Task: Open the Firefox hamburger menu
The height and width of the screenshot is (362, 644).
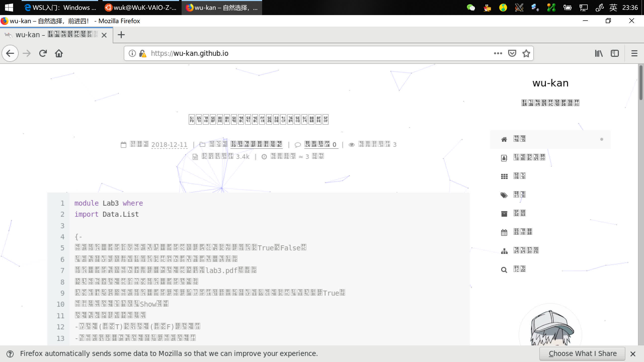Action: click(634, 53)
